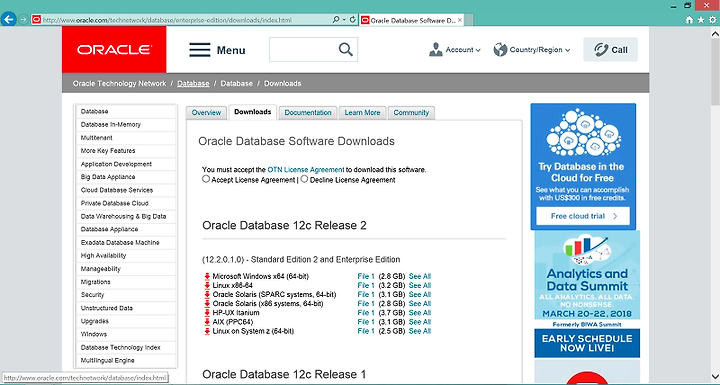Click the Account person icon
Screen dimensions: 720x385
click(435, 50)
